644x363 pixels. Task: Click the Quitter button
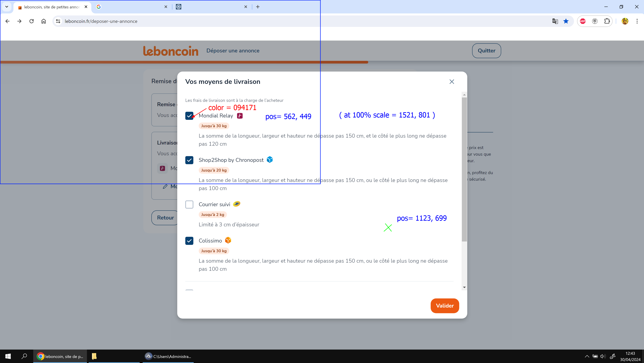coord(486,51)
